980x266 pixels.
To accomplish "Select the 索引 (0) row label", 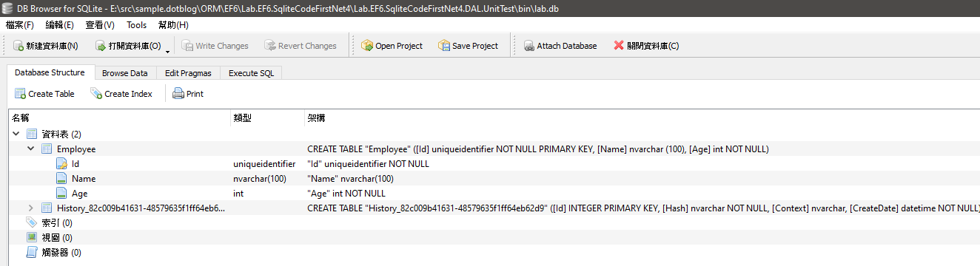I will [x=57, y=223].
